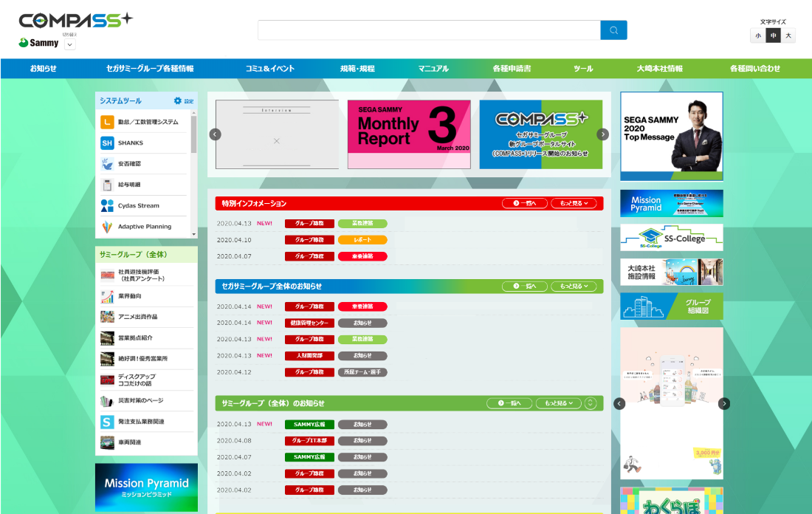The width and height of the screenshot is (812, 514).
Task: Open the 大崎本社 施設情報 banner
Action: pyautogui.click(x=672, y=272)
